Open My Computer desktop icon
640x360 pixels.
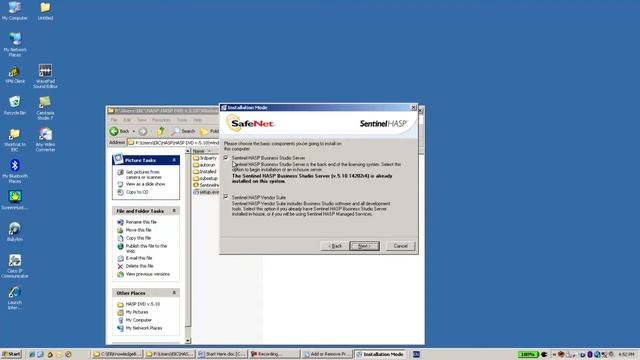(15, 11)
